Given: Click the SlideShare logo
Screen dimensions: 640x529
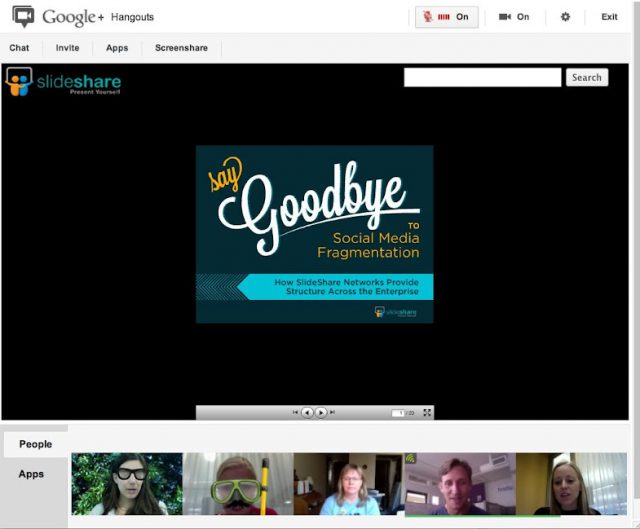Looking at the screenshot, I should click(63, 82).
